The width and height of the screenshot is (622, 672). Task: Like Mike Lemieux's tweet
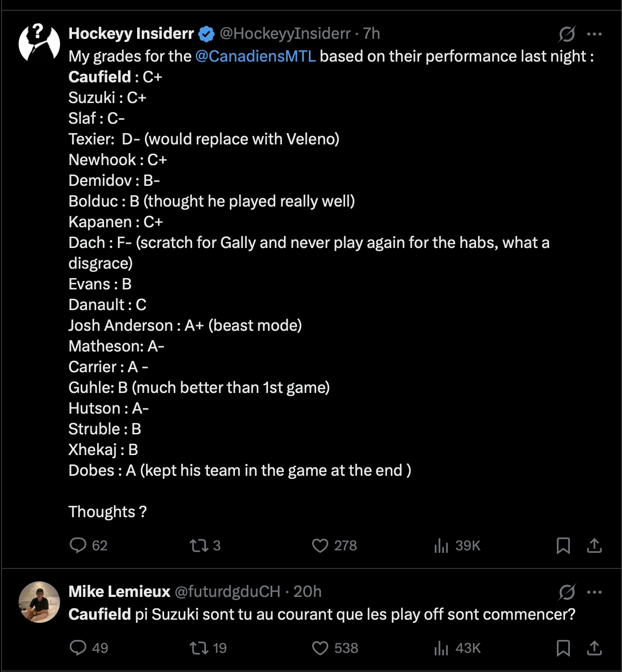pos(320,648)
